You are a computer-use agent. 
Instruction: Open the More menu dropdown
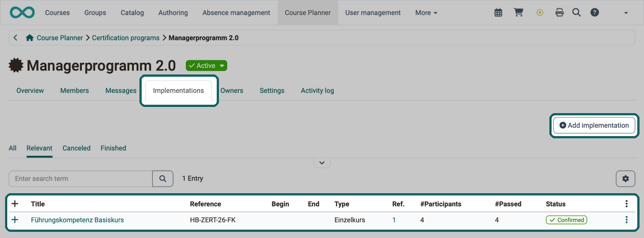(426, 13)
